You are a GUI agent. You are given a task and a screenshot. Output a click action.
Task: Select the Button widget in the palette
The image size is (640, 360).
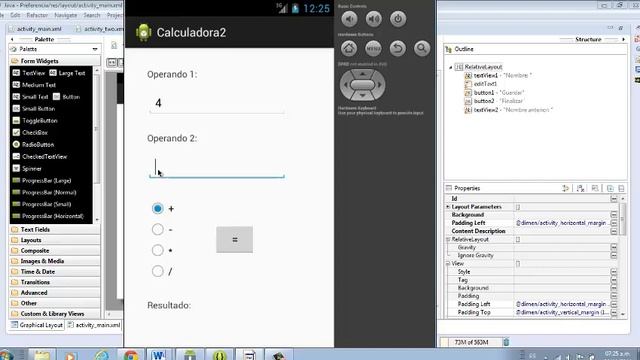[x=67, y=97]
